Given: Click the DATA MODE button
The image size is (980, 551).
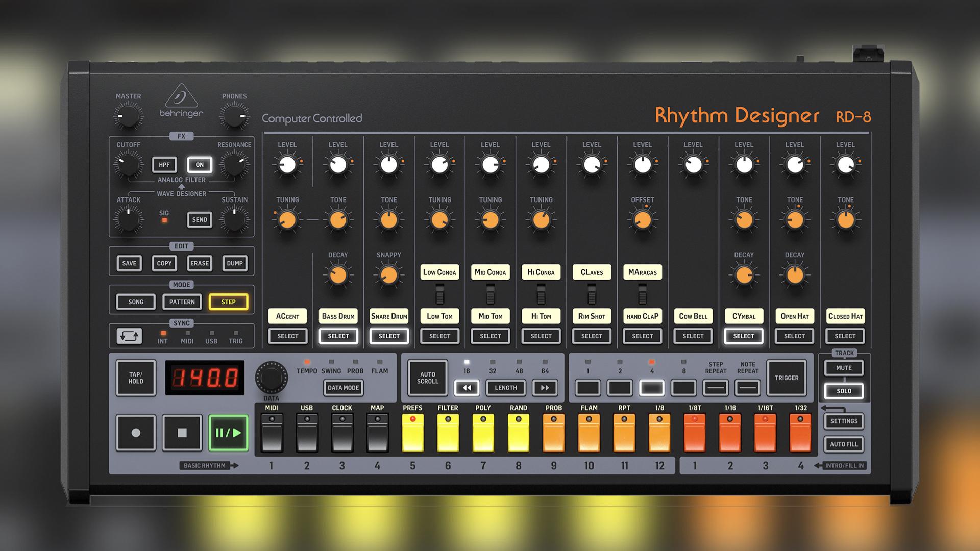Looking at the screenshot, I should pos(343,388).
